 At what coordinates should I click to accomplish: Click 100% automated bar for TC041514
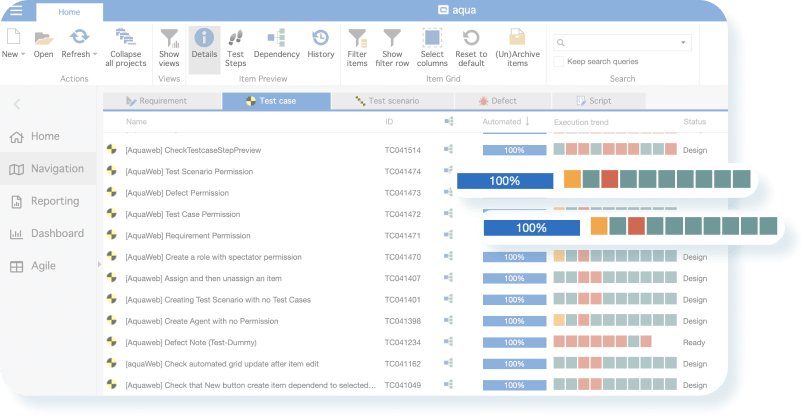[x=514, y=150]
